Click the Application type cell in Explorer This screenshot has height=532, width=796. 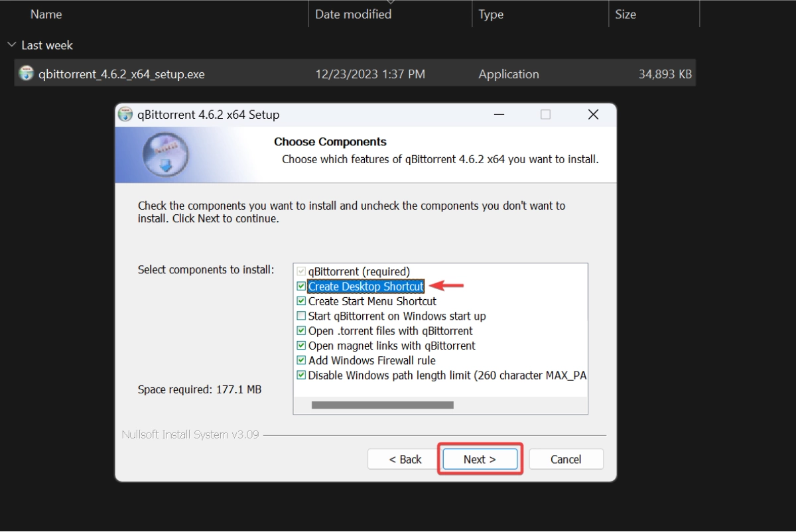click(509, 74)
